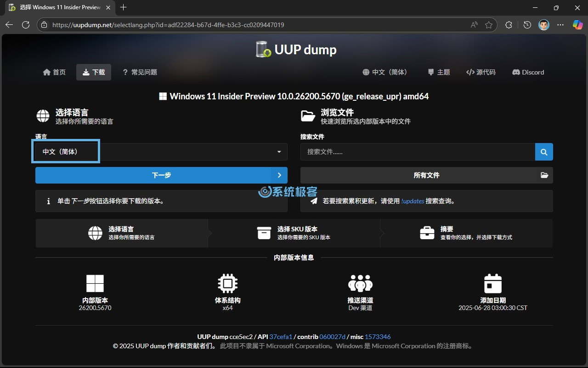Select the 摘要 summary step item
Screen dimensions: 588x368
(x=467, y=233)
